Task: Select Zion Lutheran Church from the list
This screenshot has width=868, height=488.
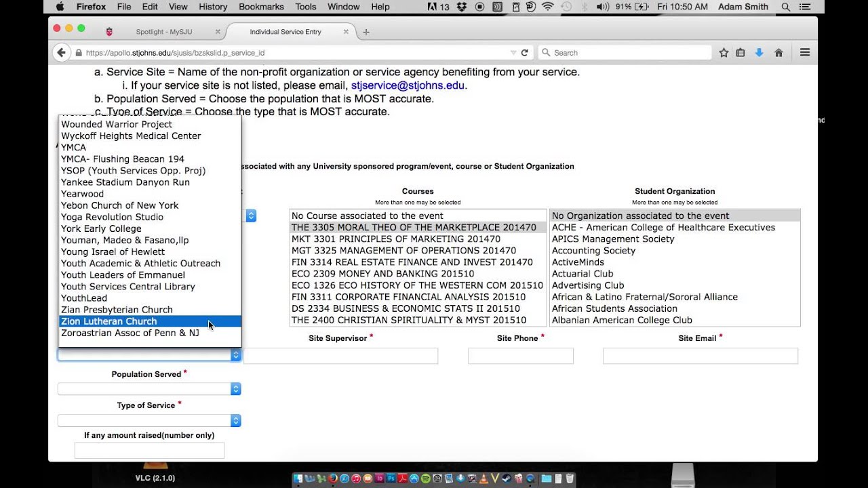Action: tap(150, 321)
